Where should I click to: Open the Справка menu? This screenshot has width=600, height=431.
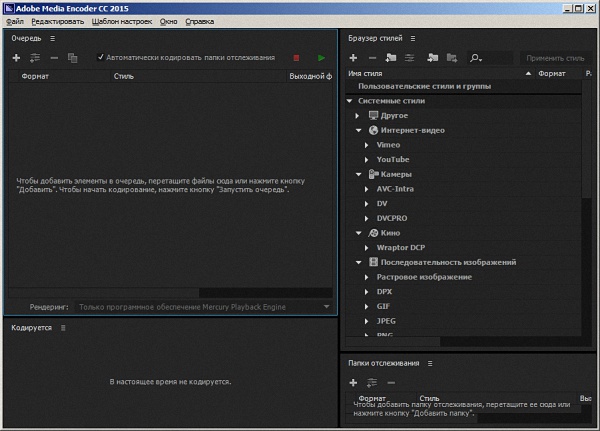199,21
